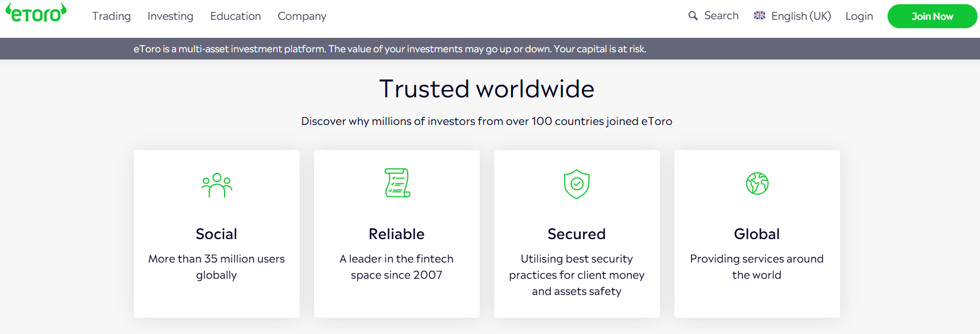Click the Secured card description text
980x334 pixels.
coord(577,275)
